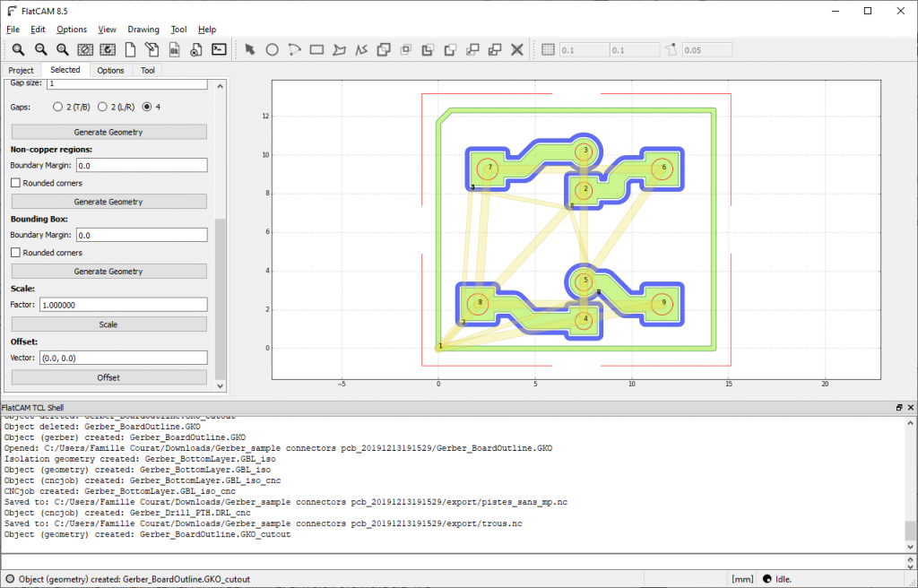Click the Non-copper regions Boundary Margin field
Image resolution: width=918 pixels, height=588 pixels.
(x=142, y=166)
